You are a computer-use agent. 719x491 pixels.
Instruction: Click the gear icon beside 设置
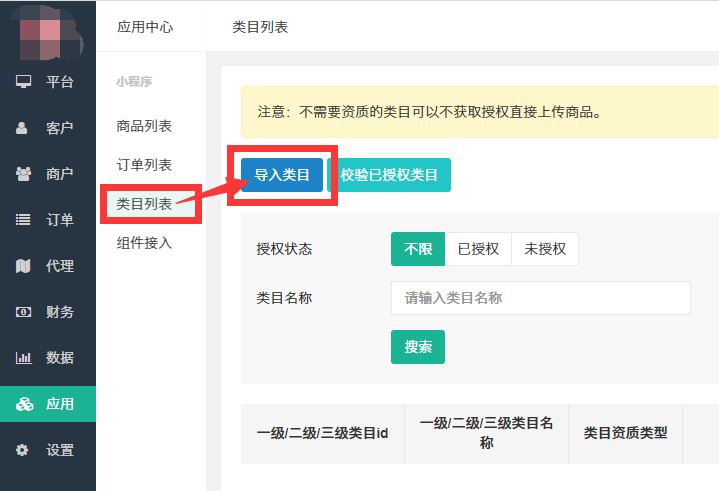pos(22,450)
